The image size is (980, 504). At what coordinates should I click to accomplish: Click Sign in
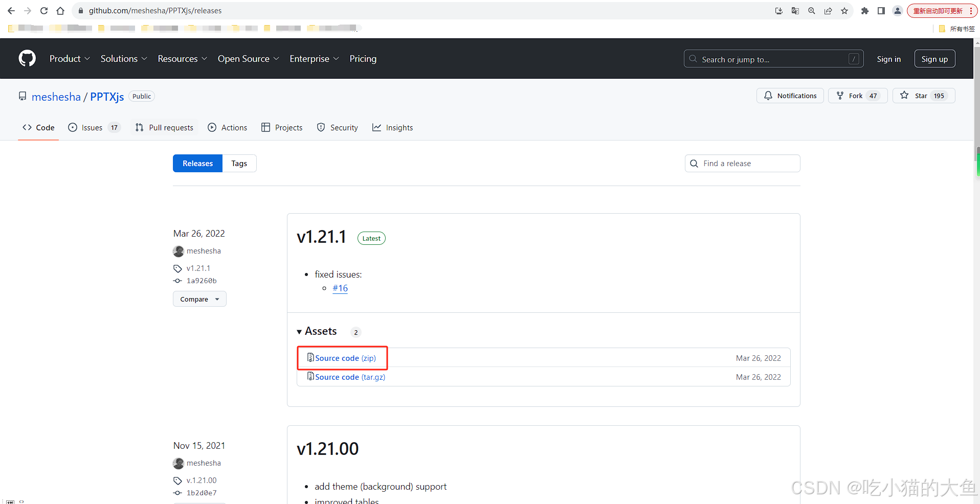[889, 59]
